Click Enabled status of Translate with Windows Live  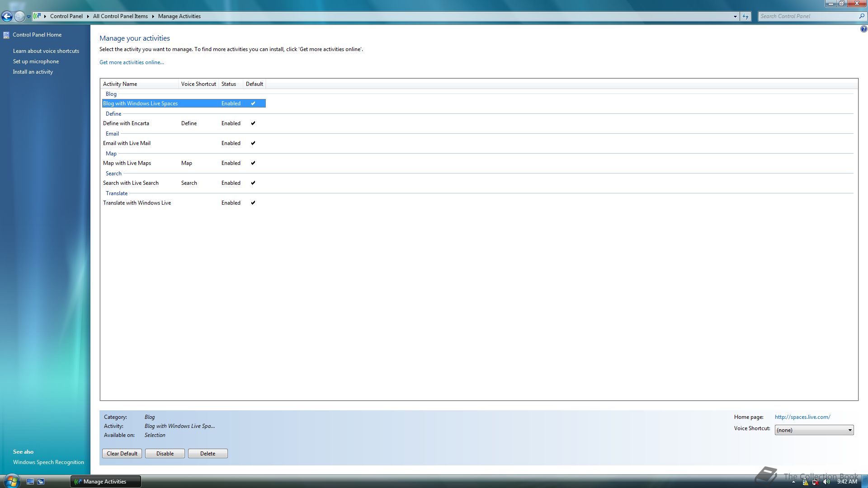click(x=231, y=203)
